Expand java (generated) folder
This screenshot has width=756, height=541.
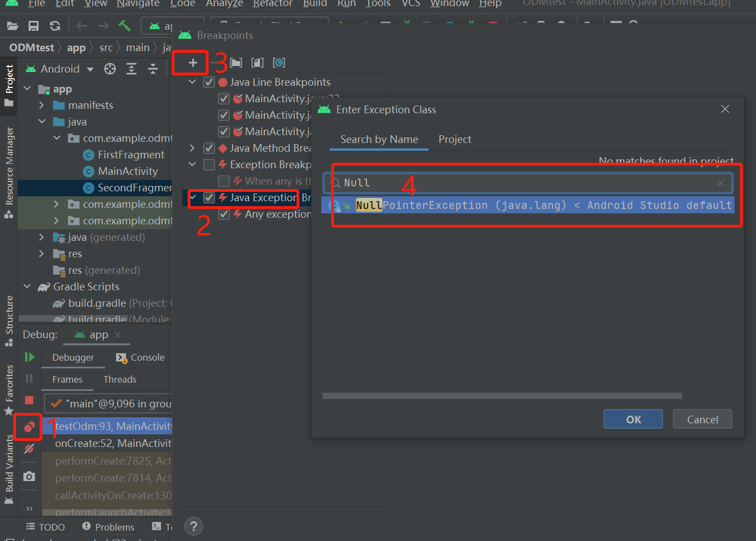[42, 237]
